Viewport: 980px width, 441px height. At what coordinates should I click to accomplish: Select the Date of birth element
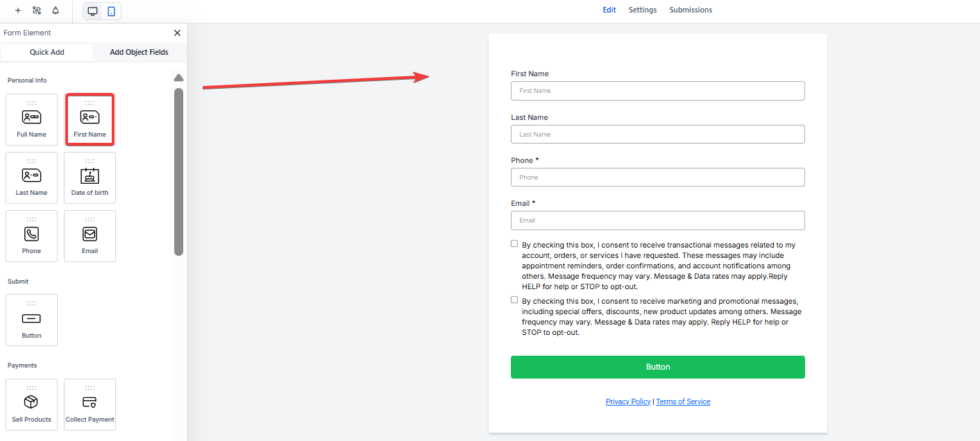tap(90, 178)
